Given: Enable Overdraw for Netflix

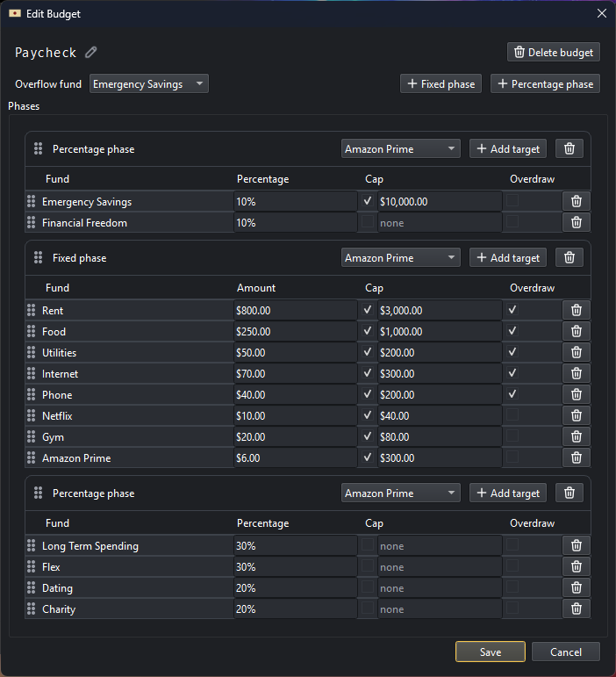Looking at the screenshot, I should pyautogui.click(x=512, y=415).
